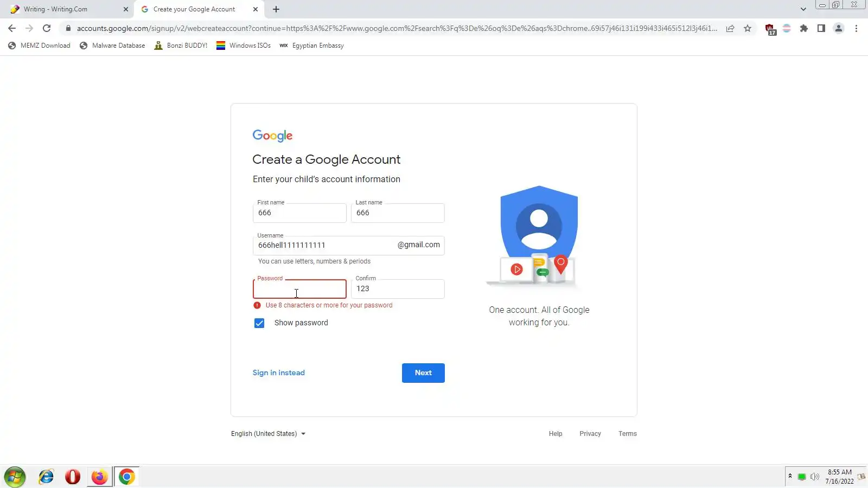Screen dimensions: 868x488
Task: Toggle the browser side panel icon
Action: click(x=821, y=28)
